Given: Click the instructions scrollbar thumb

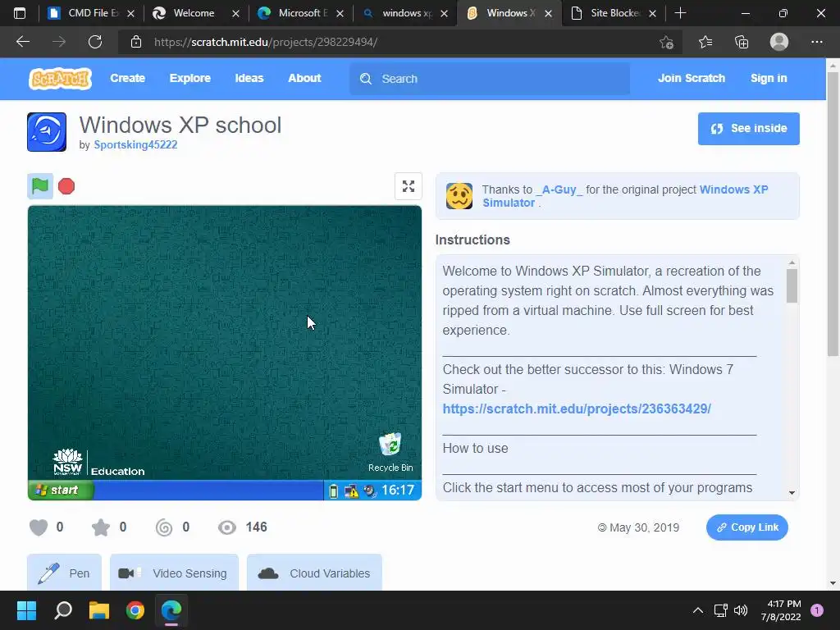Looking at the screenshot, I should (792, 285).
